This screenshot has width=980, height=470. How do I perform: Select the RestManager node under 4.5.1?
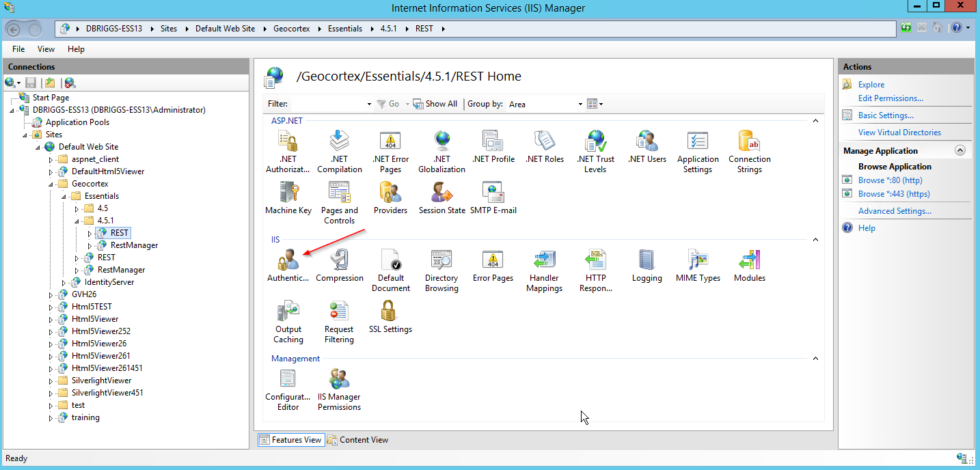(134, 245)
